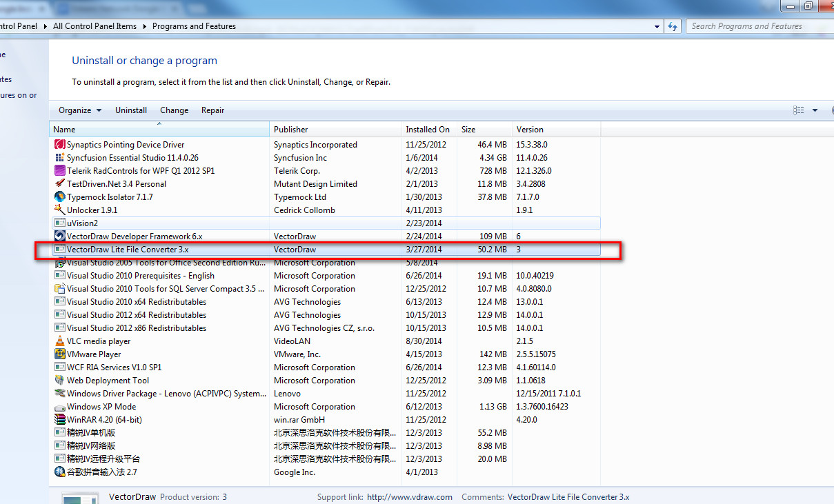Click the refresh icon beside the address bar
Viewport: 834px width, 504px height.
pos(672,26)
